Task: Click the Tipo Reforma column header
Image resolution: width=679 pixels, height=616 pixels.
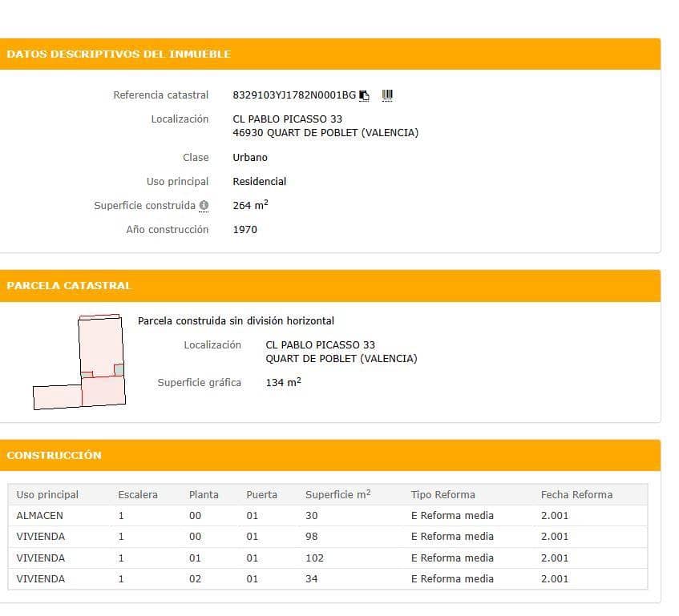Action: 443,494
